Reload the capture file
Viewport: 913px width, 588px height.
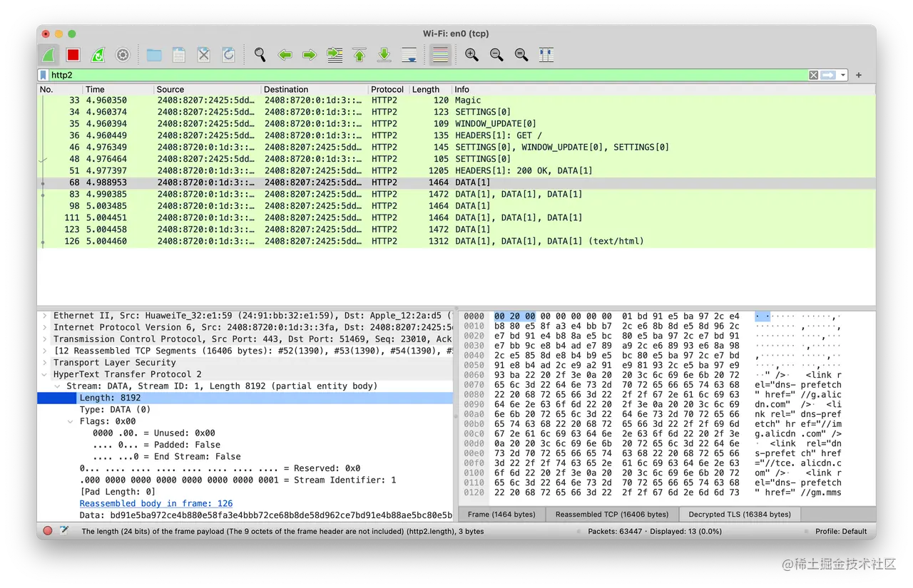click(x=228, y=55)
